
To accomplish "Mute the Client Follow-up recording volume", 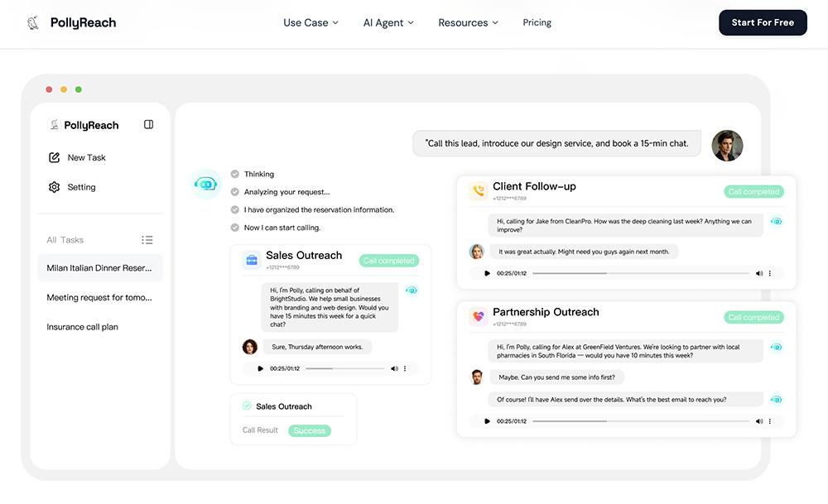I will tap(758, 273).
